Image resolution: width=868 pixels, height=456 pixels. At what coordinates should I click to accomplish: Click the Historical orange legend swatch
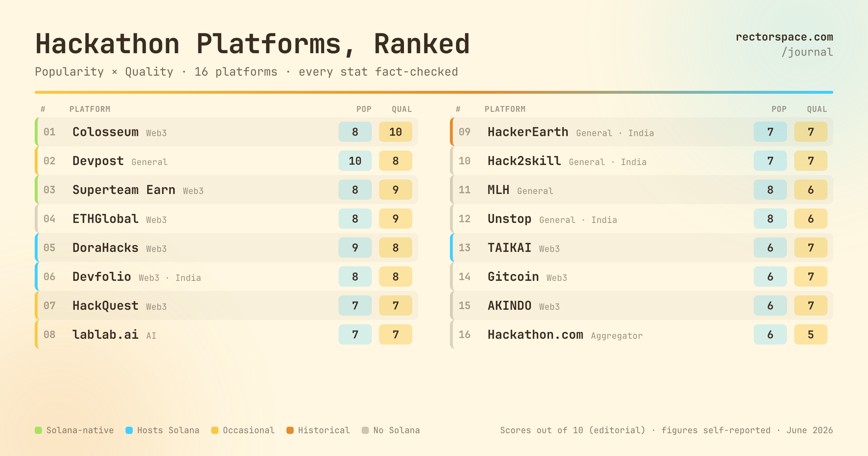[290, 430]
